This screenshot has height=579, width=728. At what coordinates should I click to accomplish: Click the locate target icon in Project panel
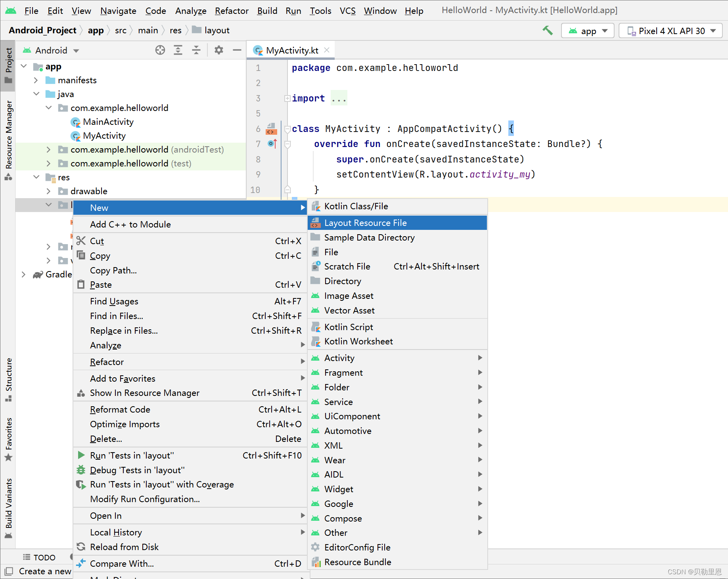click(160, 50)
